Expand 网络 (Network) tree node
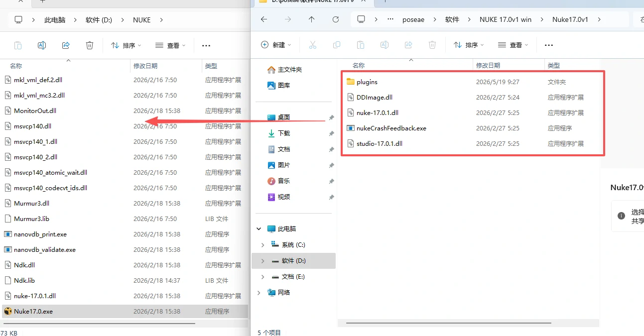644x336 pixels. (259, 292)
